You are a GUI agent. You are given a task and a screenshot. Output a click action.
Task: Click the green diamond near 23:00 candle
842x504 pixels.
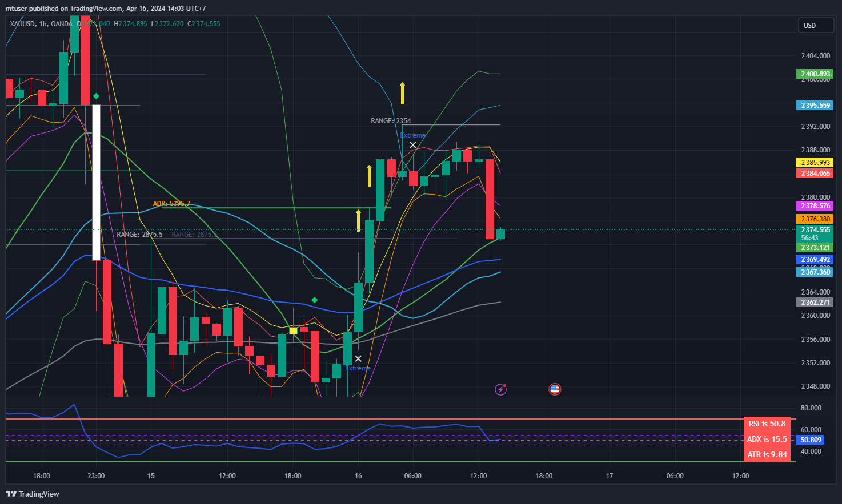[96, 96]
